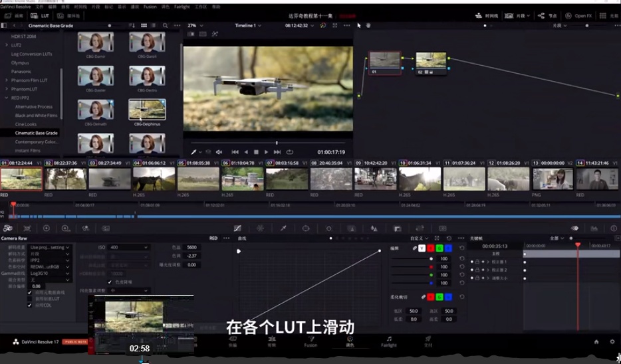Reset the curves palette icon
Image resolution: width=621 pixels, height=364 pixels.
449,238
